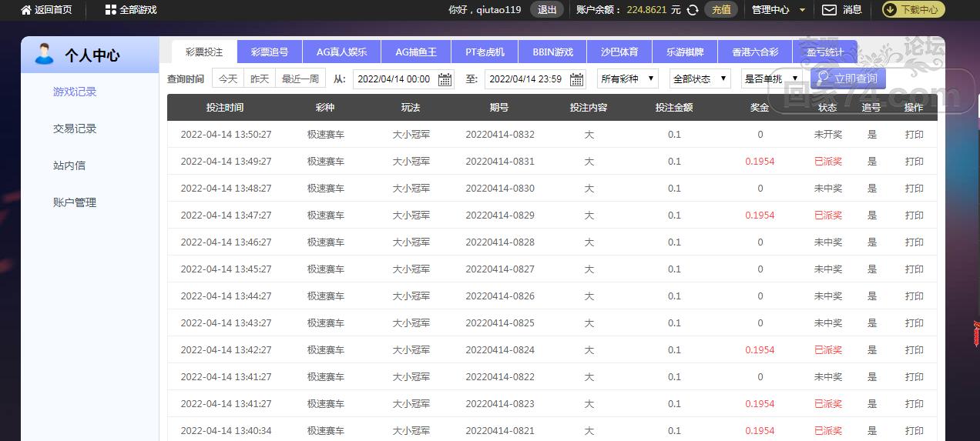Viewport: 980px width, 441px height.
Task: Click 打印 for period 20220414-0830
Action: point(915,189)
